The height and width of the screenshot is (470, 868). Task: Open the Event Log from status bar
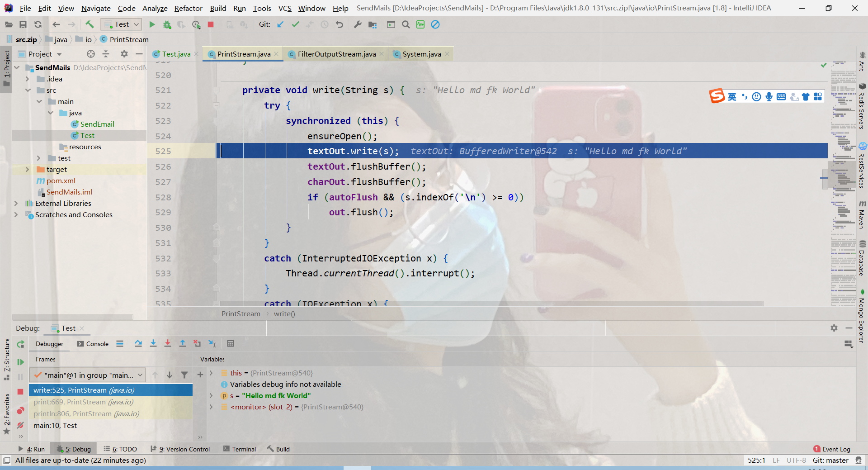point(832,449)
